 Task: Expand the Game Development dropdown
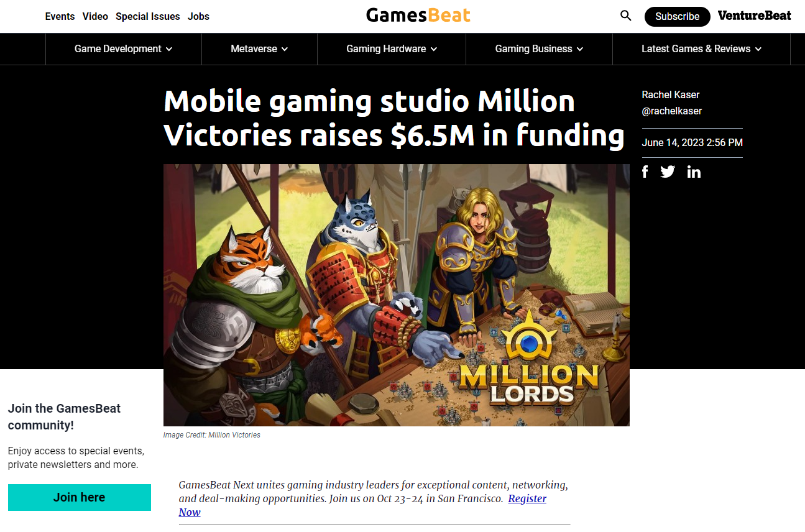[124, 49]
